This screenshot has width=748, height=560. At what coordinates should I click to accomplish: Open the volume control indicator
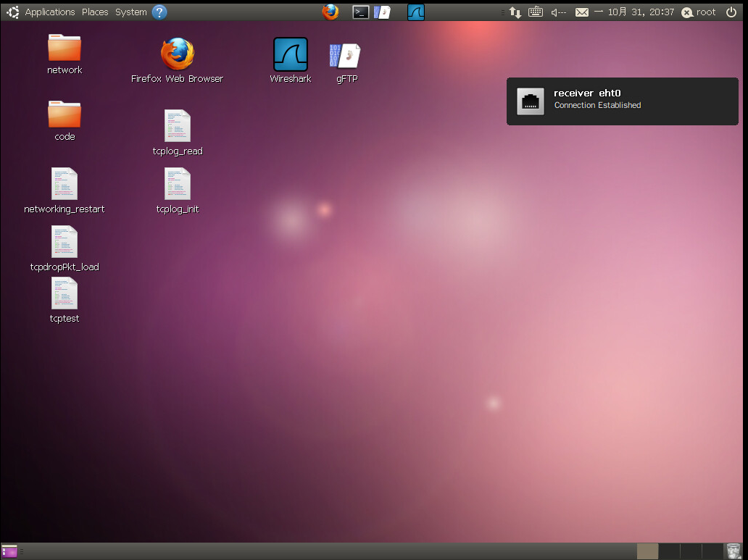coord(558,12)
